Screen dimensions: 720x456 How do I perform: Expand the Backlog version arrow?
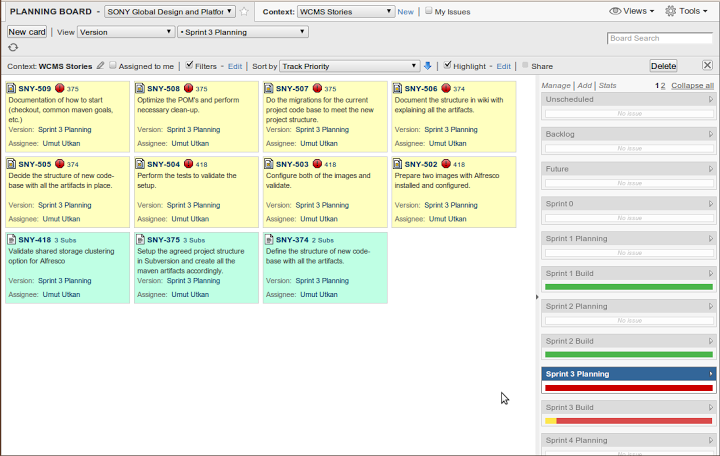point(710,134)
